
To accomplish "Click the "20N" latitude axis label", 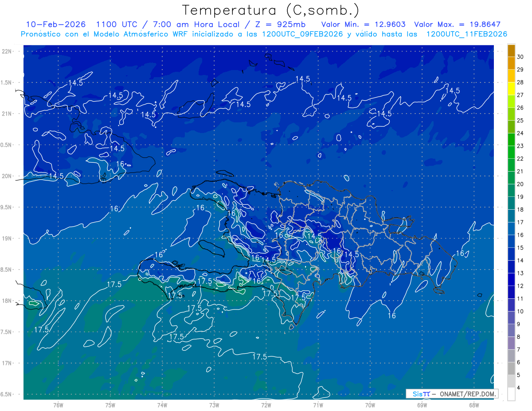I will pos(8,176).
